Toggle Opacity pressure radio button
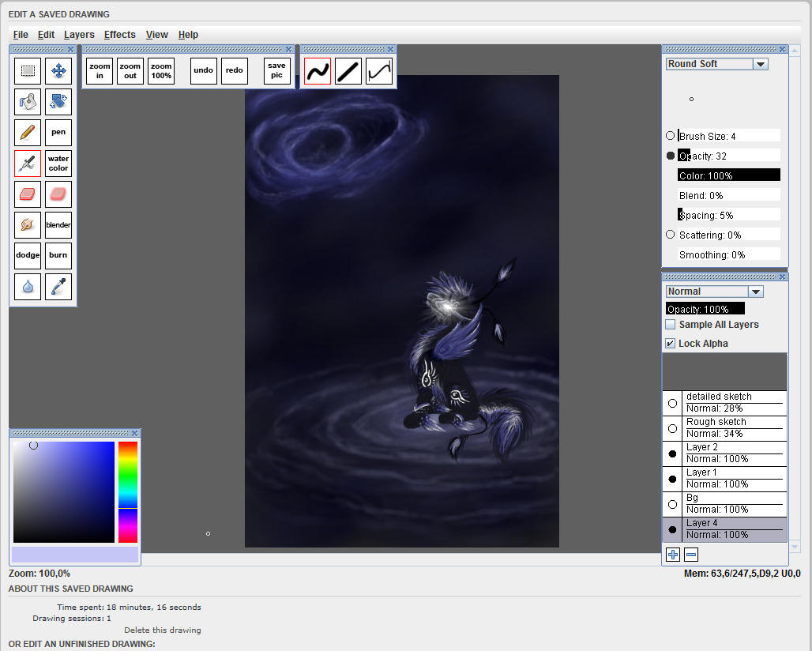The width and height of the screenshot is (812, 651). (671, 156)
